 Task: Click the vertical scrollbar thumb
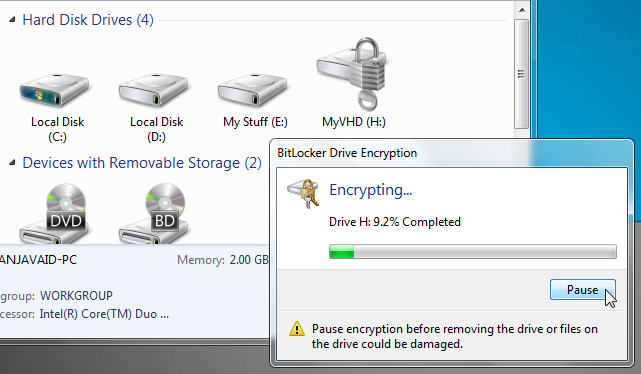coord(521,74)
